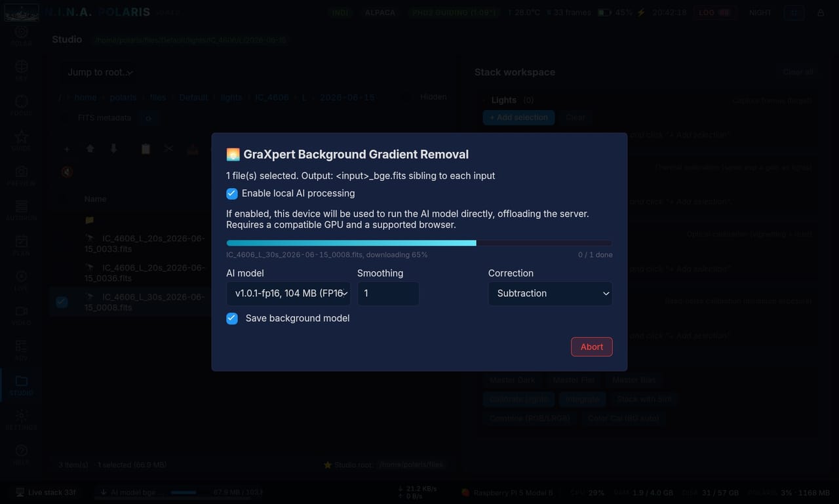Open the AI model dropdown
This screenshot has height=504, width=839.
(288, 294)
